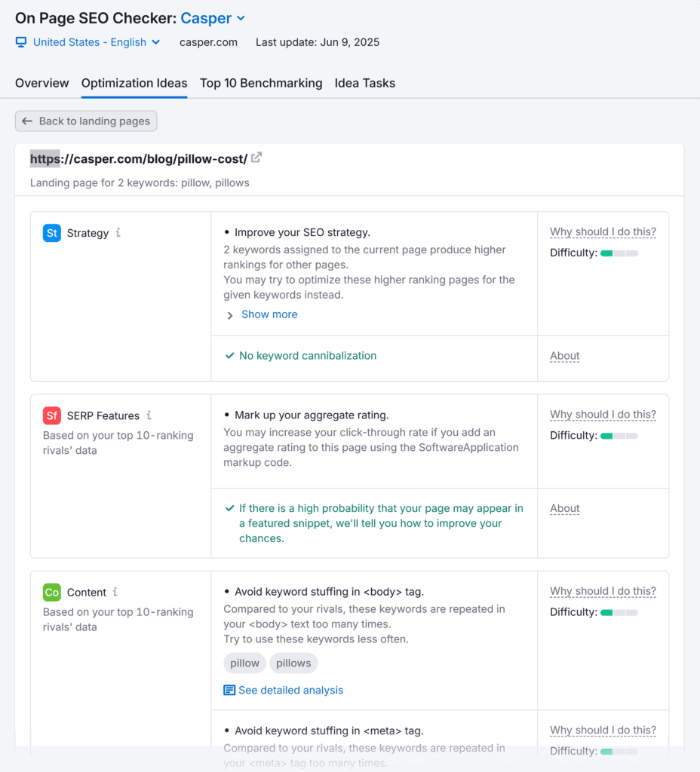The width and height of the screenshot is (700, 772).
Task: Click the SERP Features section icon
Action: point(51,415)
